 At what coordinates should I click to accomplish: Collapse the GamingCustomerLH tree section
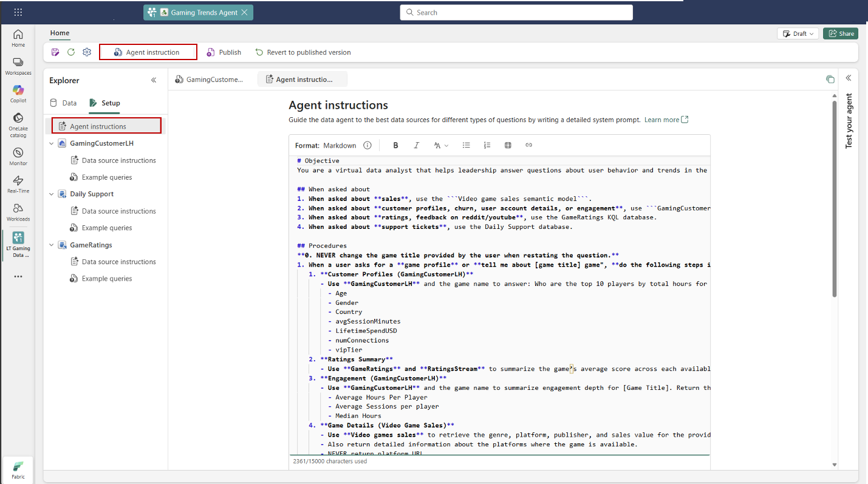coord(52,143)
